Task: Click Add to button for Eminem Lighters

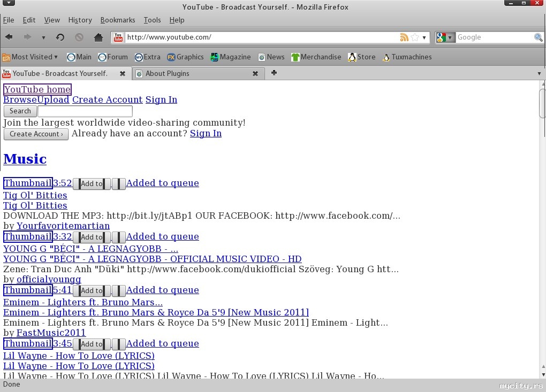Action: (x=92, y=290)
